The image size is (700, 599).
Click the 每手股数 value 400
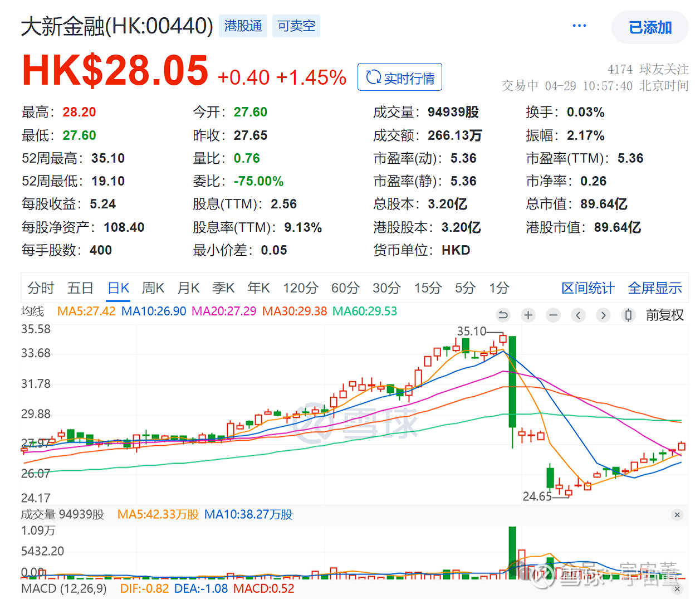pos(101,250)
